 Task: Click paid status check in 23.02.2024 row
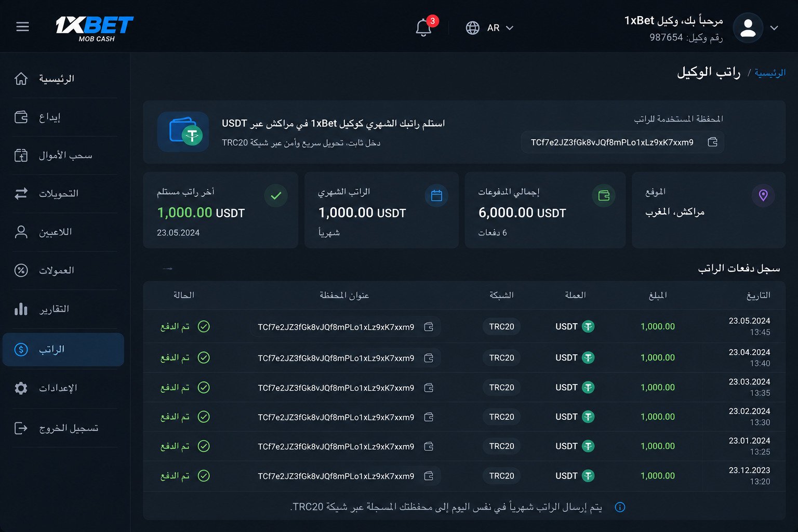coord(204,417)
